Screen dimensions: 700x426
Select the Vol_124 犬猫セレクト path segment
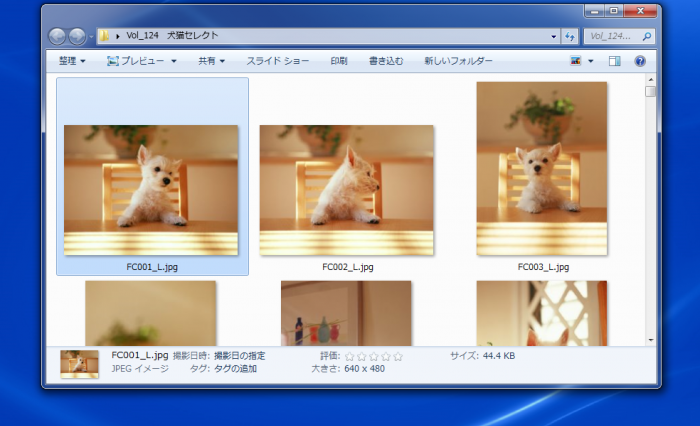pos(172,36)
